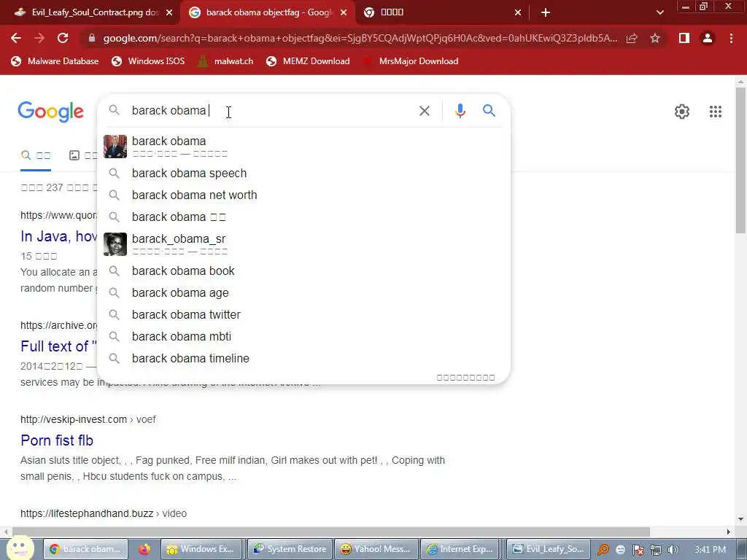Switch to Internet Explorer taskbar button

point(460,549)
